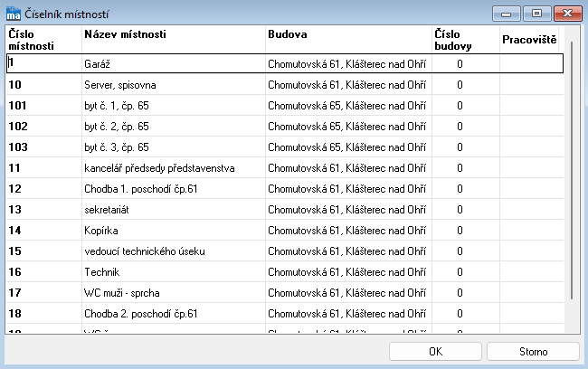588x369 pixels.
Task: Click the Storno button
Action: (x=533, y=352)
